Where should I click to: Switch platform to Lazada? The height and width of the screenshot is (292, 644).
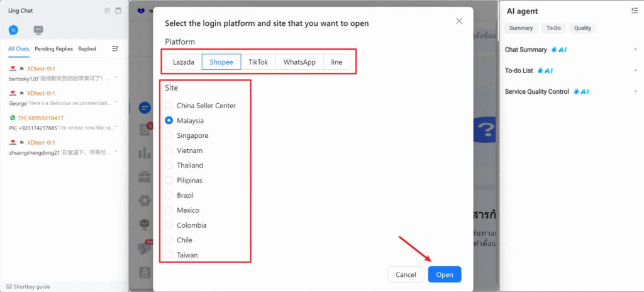[x=184, y=62]
